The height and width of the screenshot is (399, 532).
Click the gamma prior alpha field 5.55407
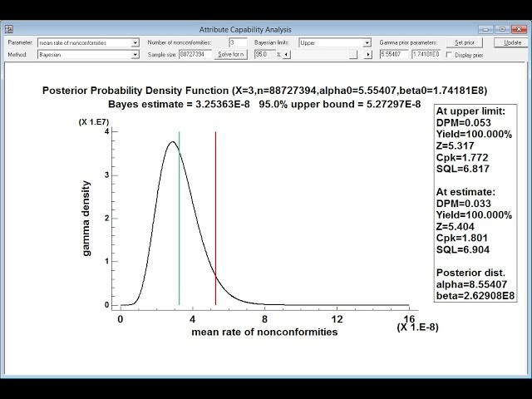tap(394, 54)
